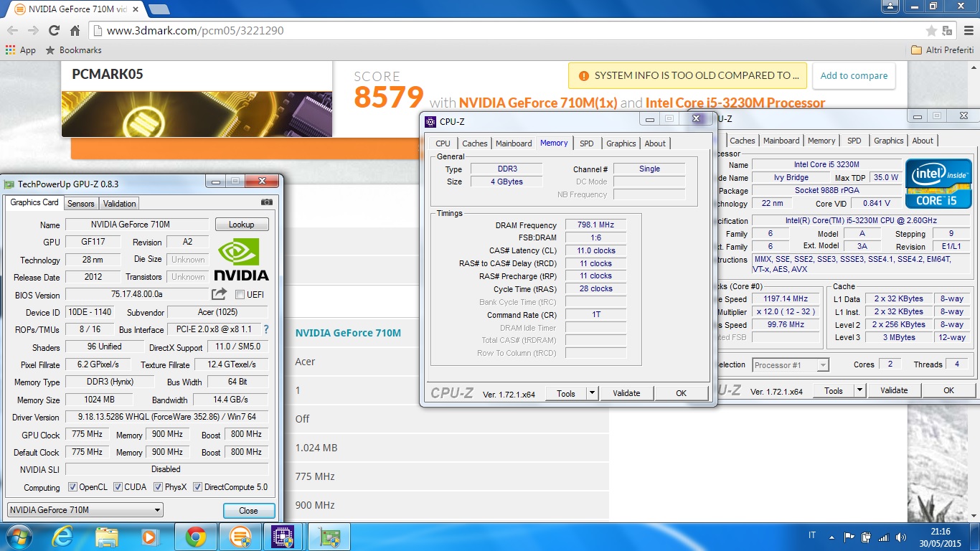
Task: Expand the back CPU-Z Tools dropdown arrow
Action: coord(859,391)
